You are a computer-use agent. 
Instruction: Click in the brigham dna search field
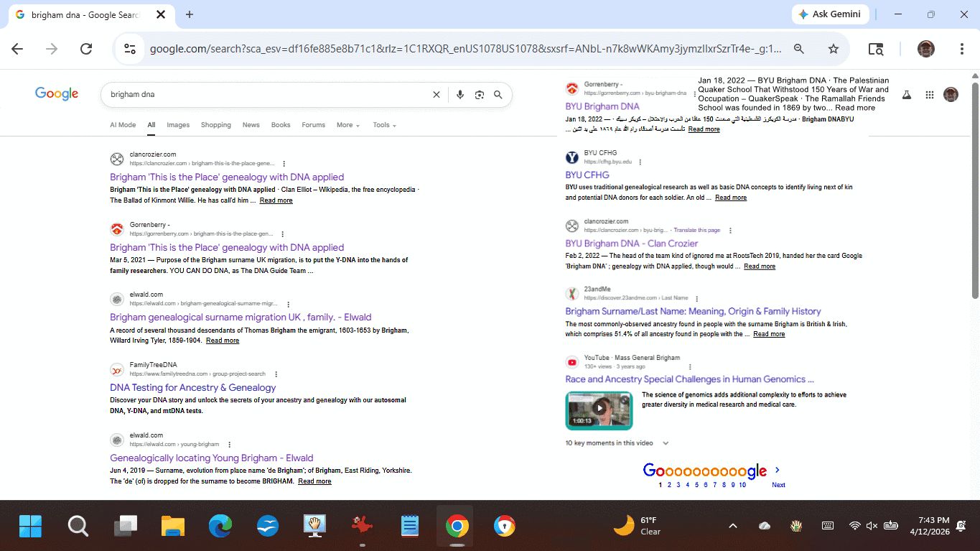[266, 95]
